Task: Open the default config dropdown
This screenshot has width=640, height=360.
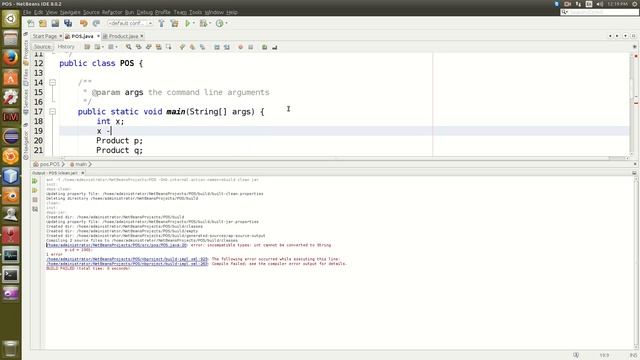Action: coord(130,23)
